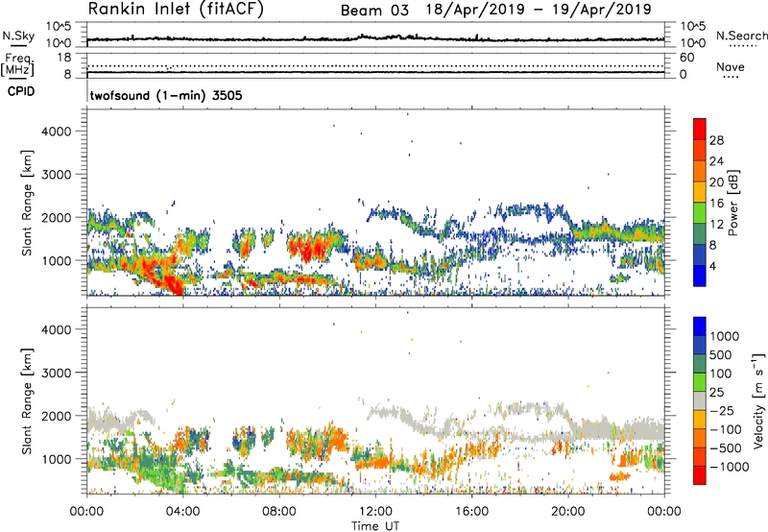Click the gray segment of the velocity colorbar
The image size is (768, 532).
[700, 401]
